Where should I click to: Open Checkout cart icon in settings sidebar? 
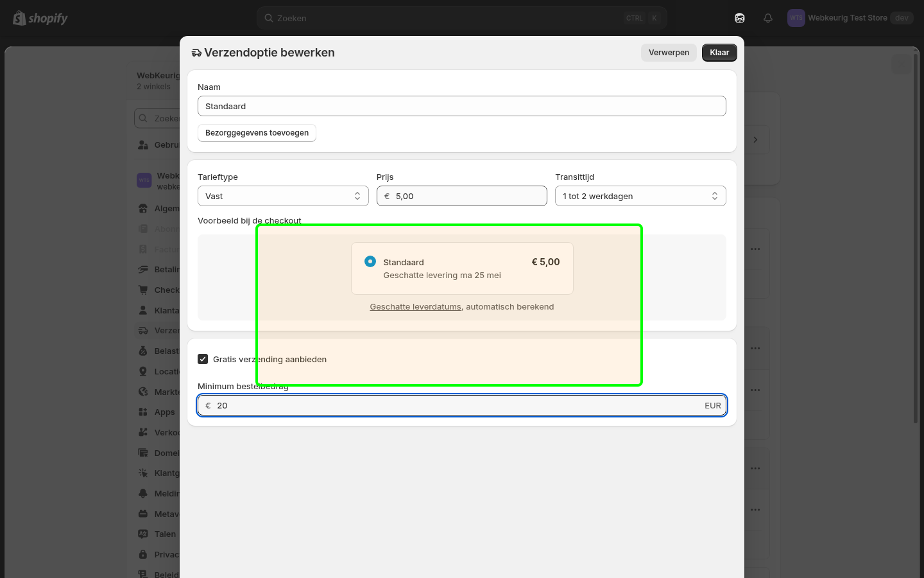pos(143,290)
